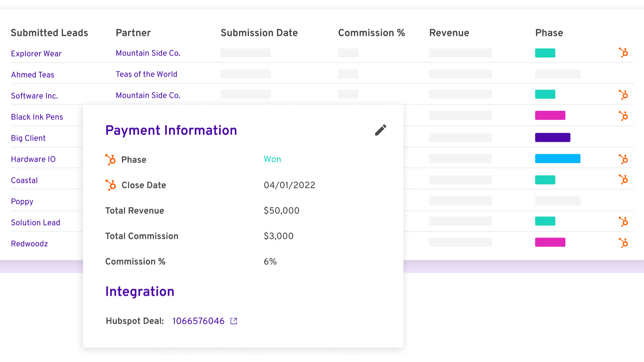Click the Commission % column header

coord(372,33)
